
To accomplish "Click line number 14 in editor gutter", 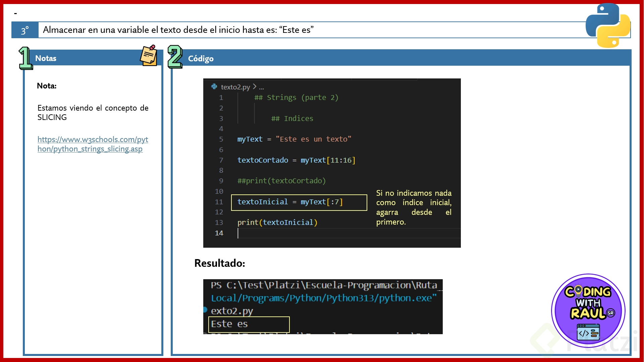I will click(219, 233).
